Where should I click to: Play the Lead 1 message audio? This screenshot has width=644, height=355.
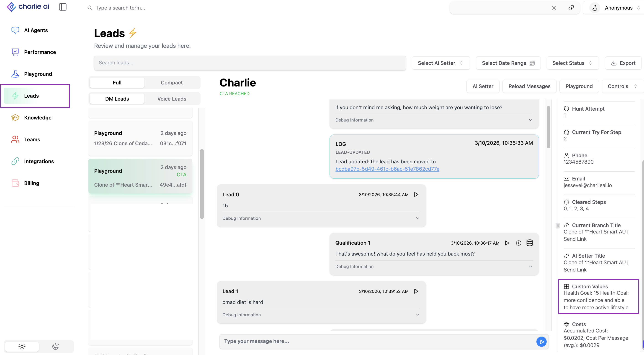coord(416,291)
